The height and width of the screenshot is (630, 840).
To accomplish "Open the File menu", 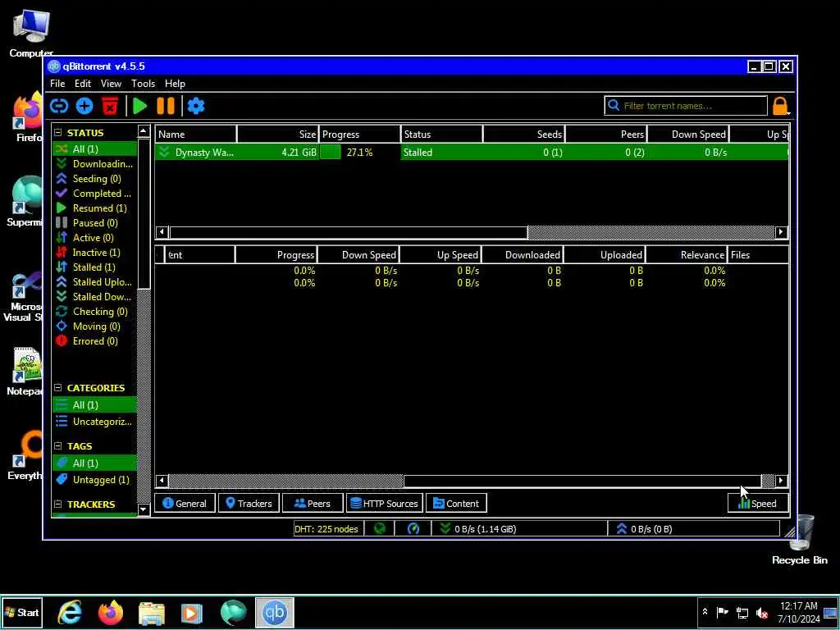I will (x=57, y=84).
